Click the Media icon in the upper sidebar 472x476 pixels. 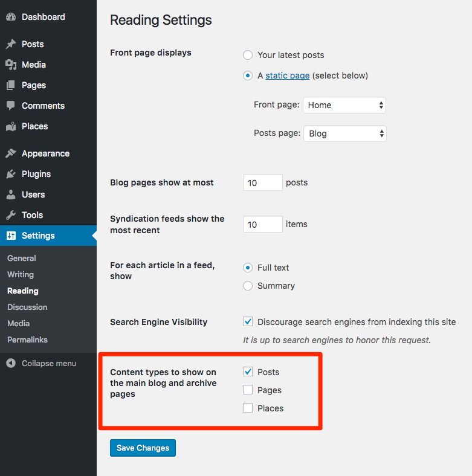11,65
